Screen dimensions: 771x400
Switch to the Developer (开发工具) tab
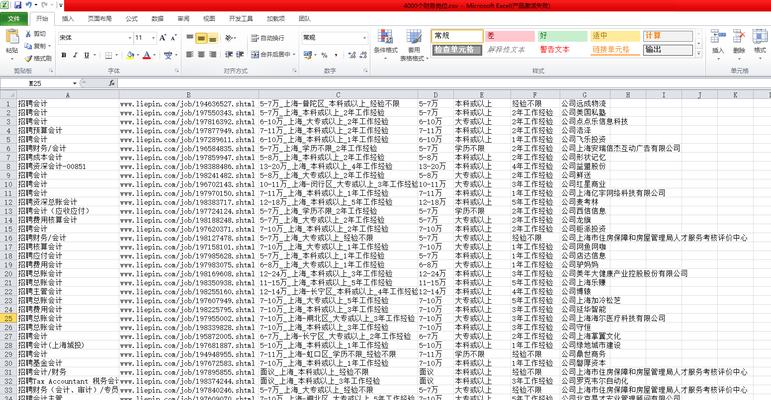[241, 19]
